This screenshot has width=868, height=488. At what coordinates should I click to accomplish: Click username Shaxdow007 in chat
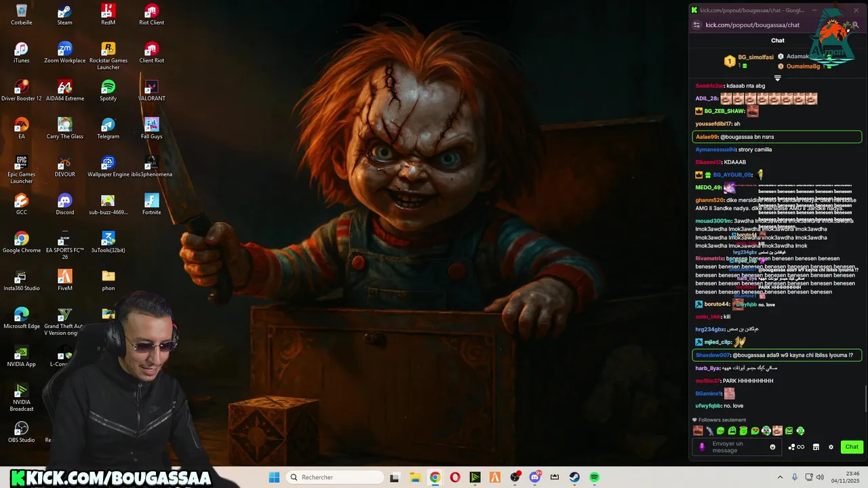[x=712, y=355]
